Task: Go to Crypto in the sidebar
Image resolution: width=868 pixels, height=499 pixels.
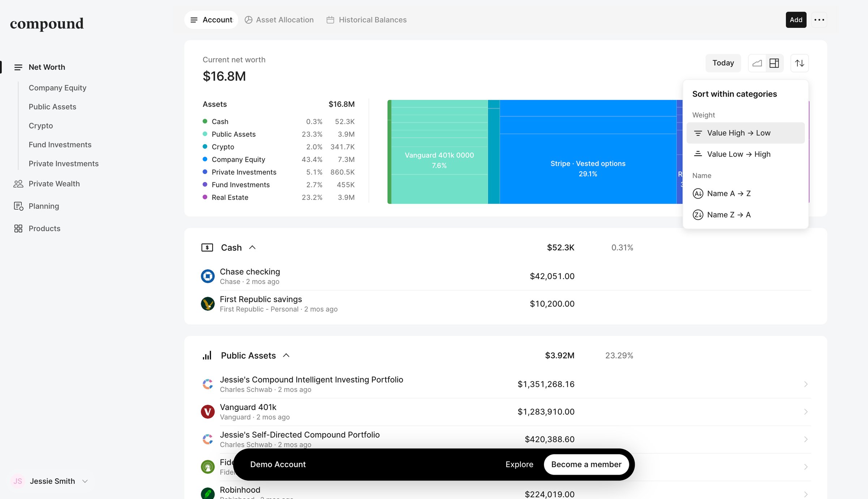Action: click(41, 126)
